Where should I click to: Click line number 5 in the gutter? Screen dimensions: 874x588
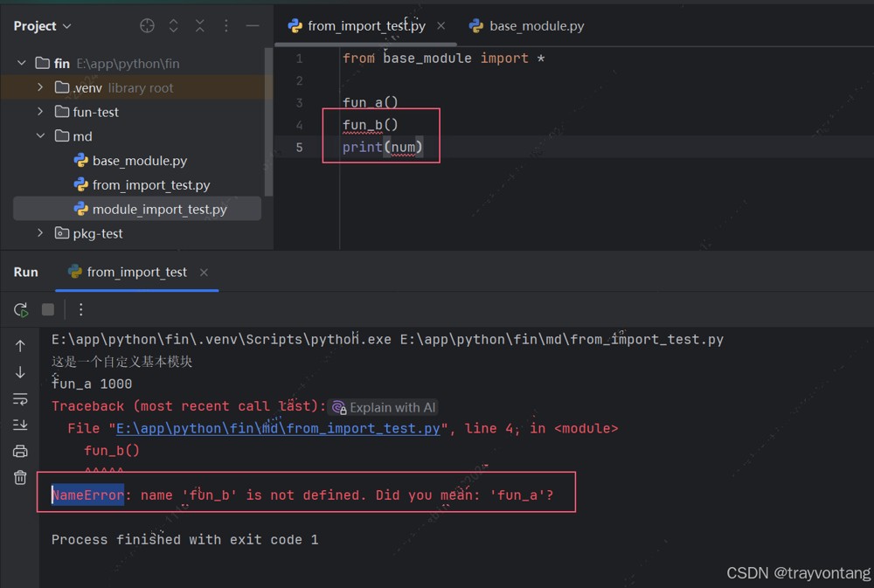pyautogui.click(x=299, y=147)
